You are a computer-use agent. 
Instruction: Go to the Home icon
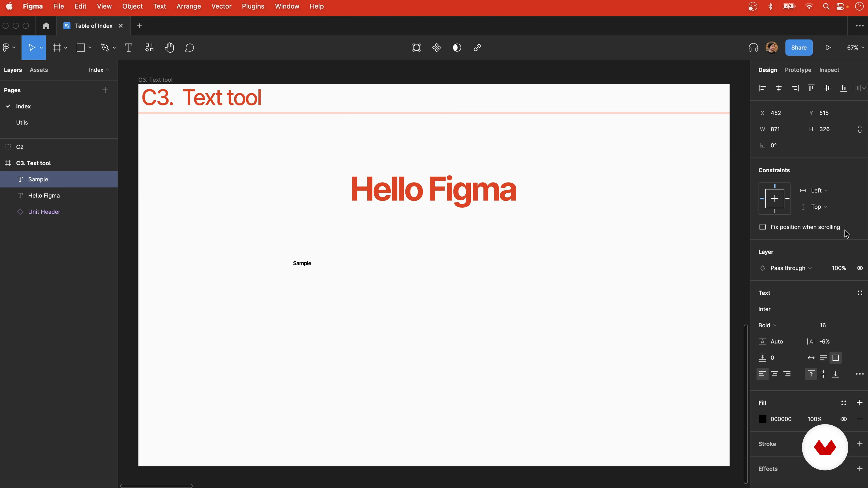coord(46,26)
